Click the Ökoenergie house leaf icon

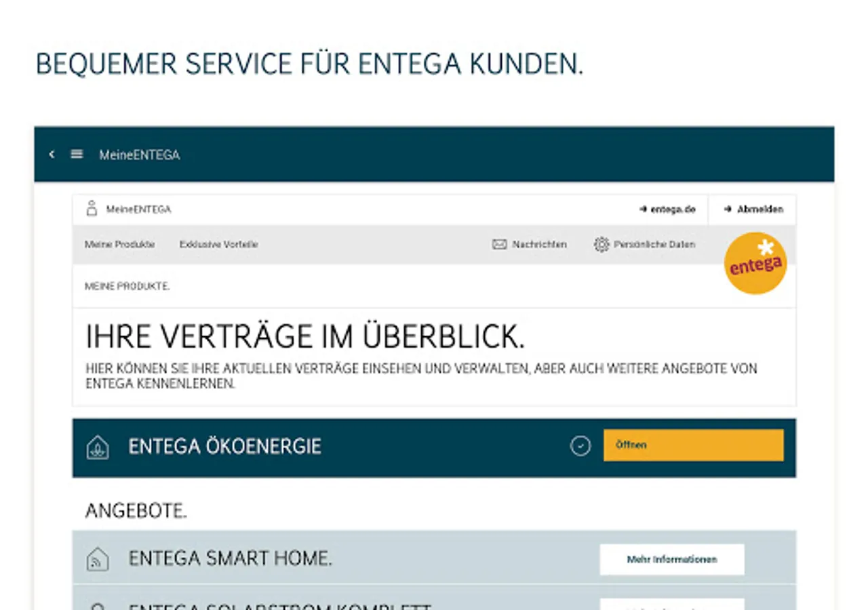point(98,447)
